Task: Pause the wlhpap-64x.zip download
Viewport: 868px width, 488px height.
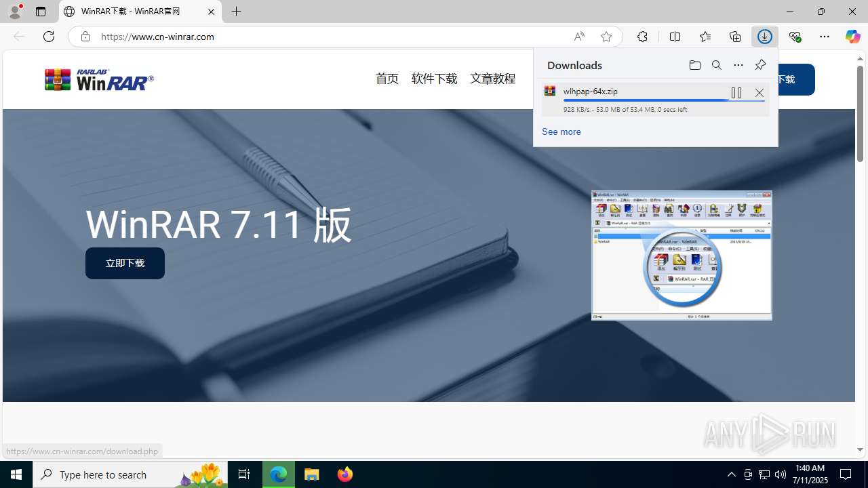Action: pyautogui.click(x=736, y=93)
